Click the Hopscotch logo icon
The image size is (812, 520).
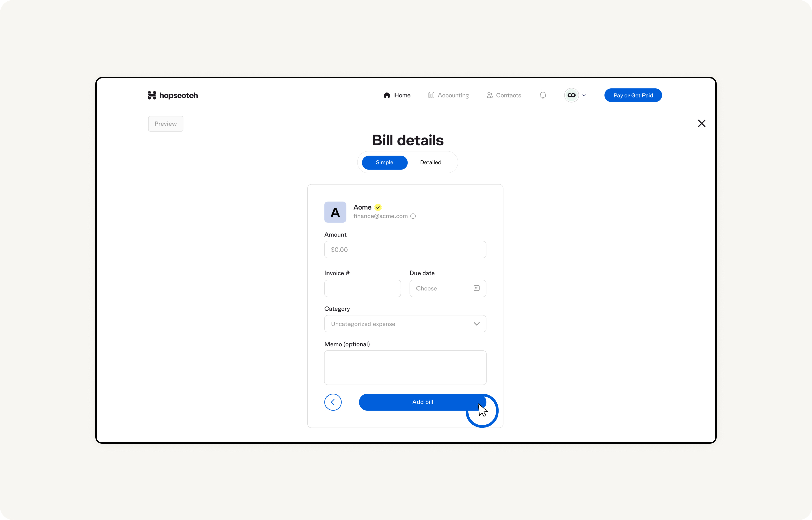152,95
